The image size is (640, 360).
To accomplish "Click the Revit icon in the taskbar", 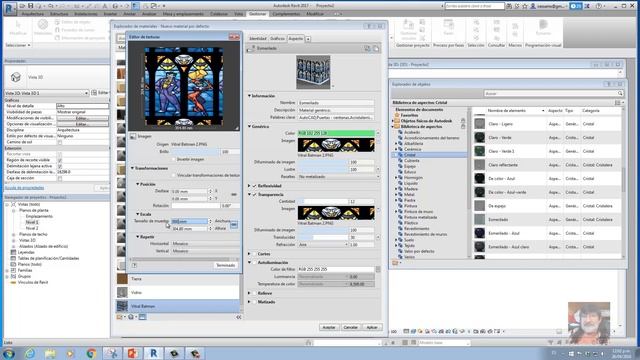I will coord(153,353).
